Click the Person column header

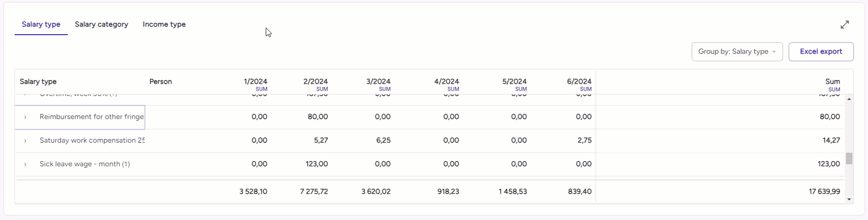pos(161,81)
